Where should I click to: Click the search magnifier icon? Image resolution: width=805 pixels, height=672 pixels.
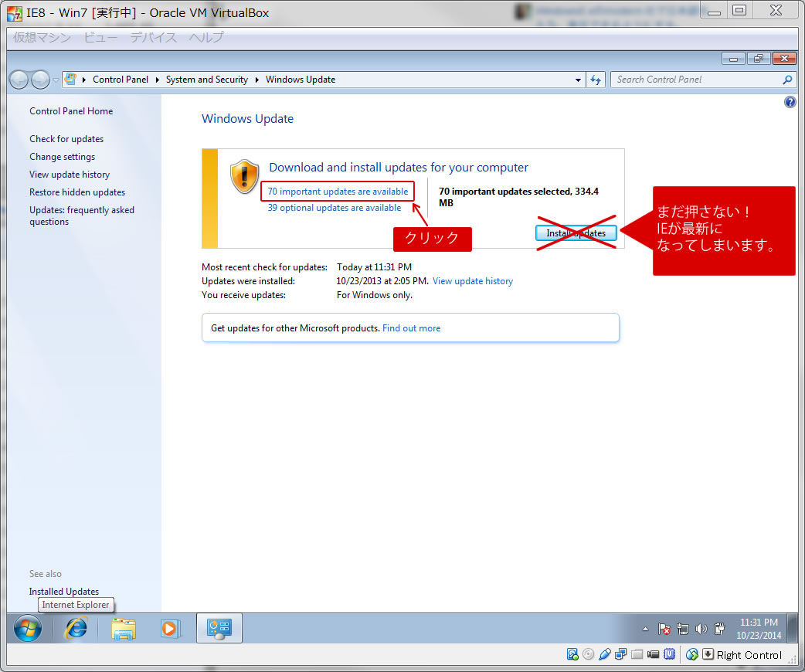(x=787, y=80)
